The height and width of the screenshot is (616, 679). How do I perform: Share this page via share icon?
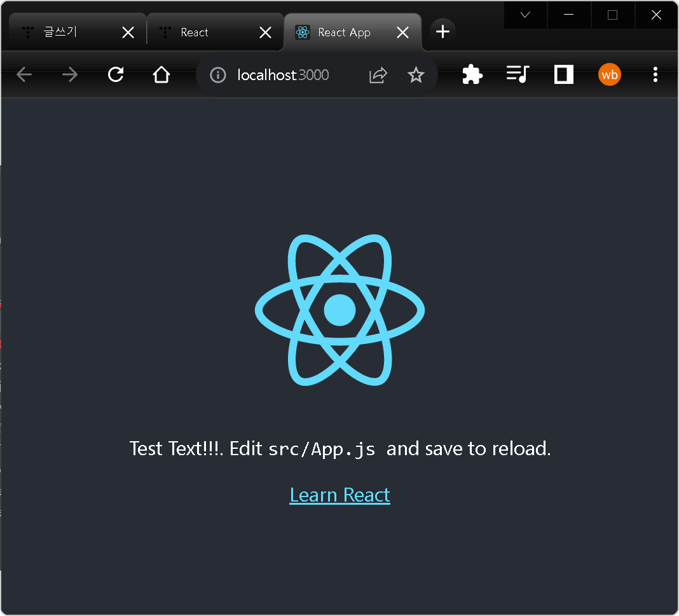pyautogui.click(x=378, y=75)
